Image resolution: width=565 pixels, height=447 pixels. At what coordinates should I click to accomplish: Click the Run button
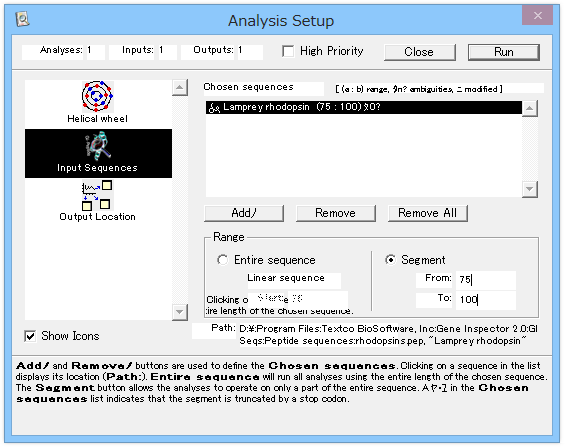click(504, 52)
